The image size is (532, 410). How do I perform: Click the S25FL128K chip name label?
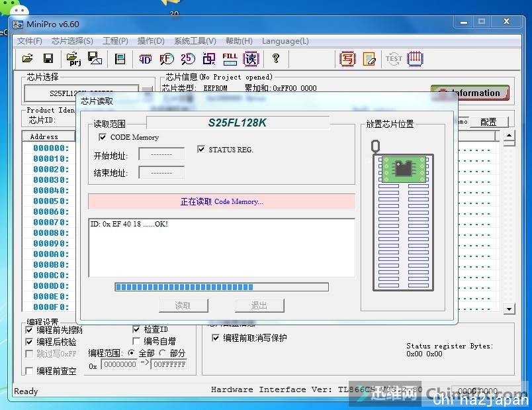[238, 123]
